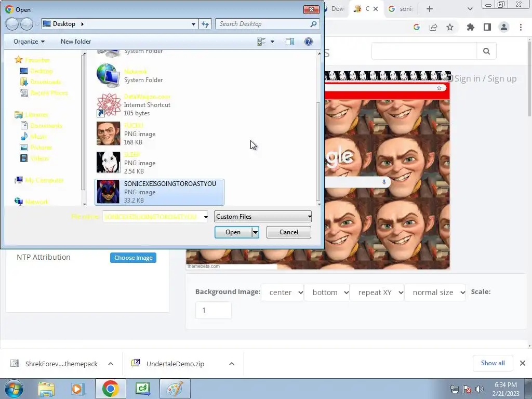Refresh the Desktop folder listing
Screen dimensions: 532x399
click(205, 24)
